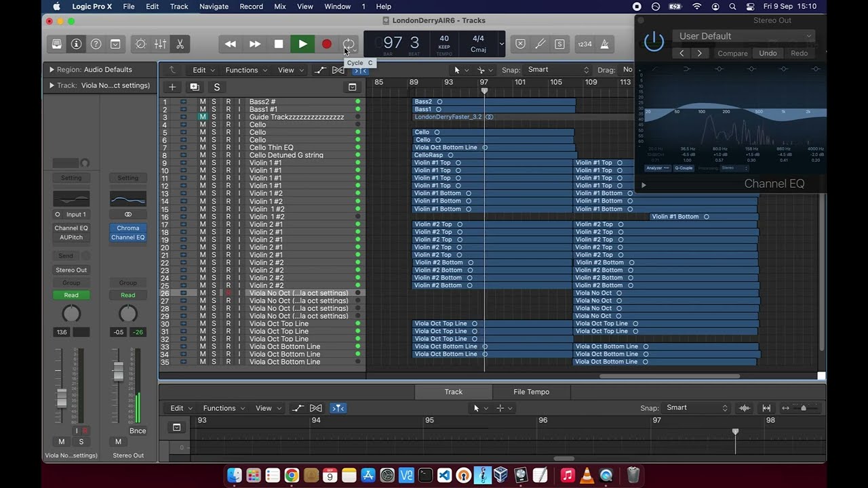Open Finder from the Dock

235,475
